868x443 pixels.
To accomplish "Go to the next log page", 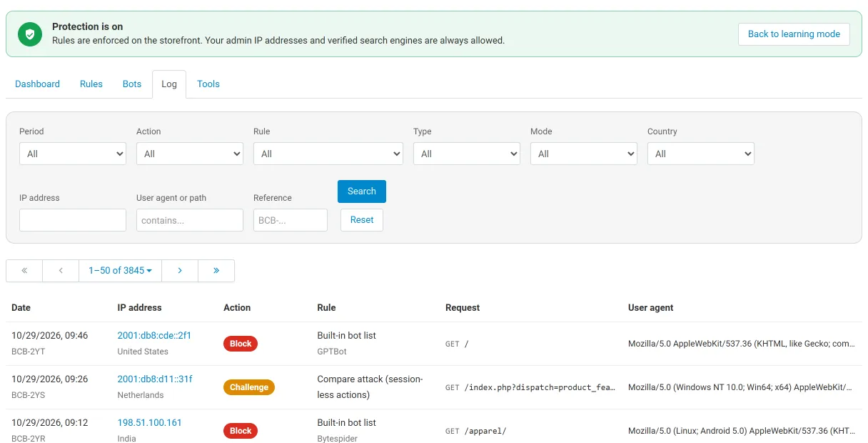I will click(180, 271).
